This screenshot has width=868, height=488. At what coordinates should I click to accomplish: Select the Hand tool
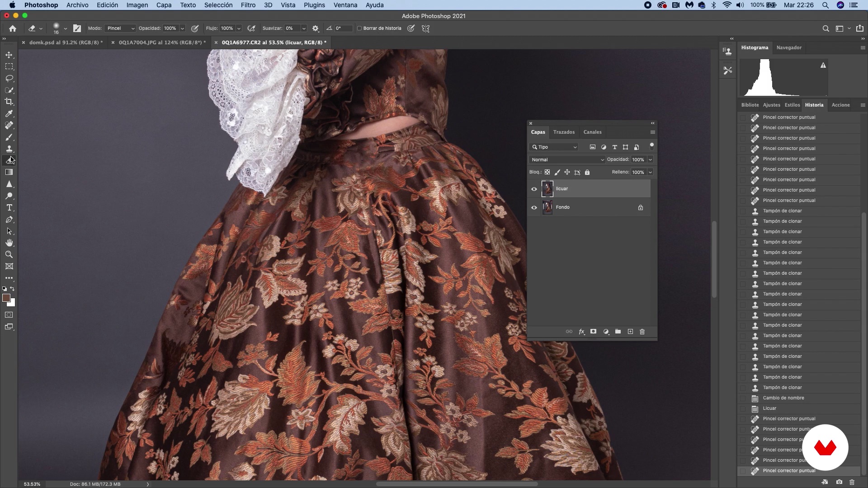tap(9, 243)
